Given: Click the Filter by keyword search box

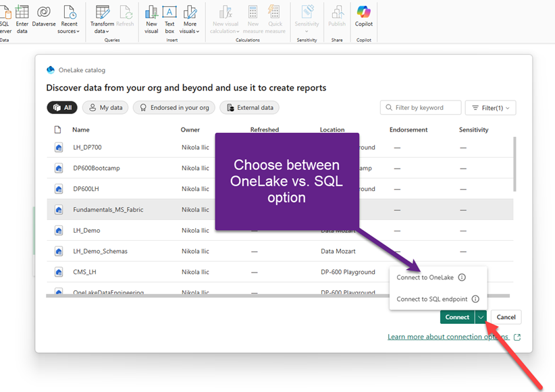Looking at the screenshot, I should coord(421,107).
